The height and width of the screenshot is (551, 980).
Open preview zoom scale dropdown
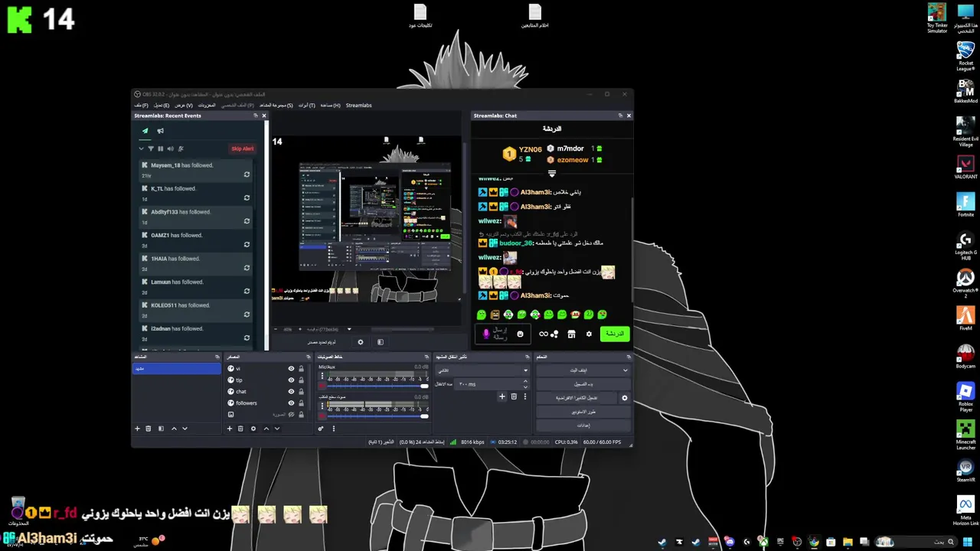coord(348,329)
